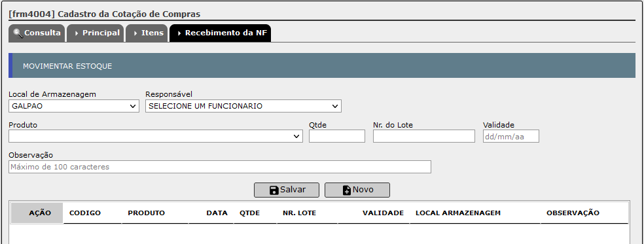Focus the Nr. do Lote field
The height and width of the screenshot is (244, 644).
424,136
